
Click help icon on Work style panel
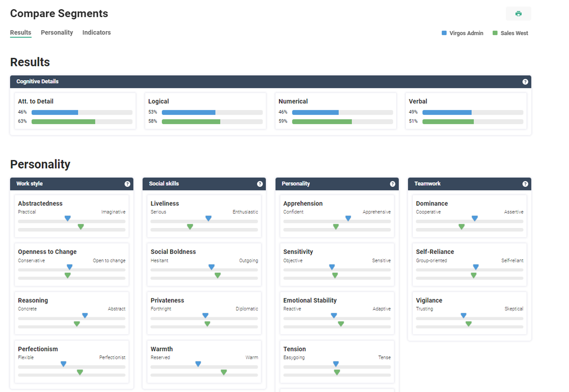[127, 184]
